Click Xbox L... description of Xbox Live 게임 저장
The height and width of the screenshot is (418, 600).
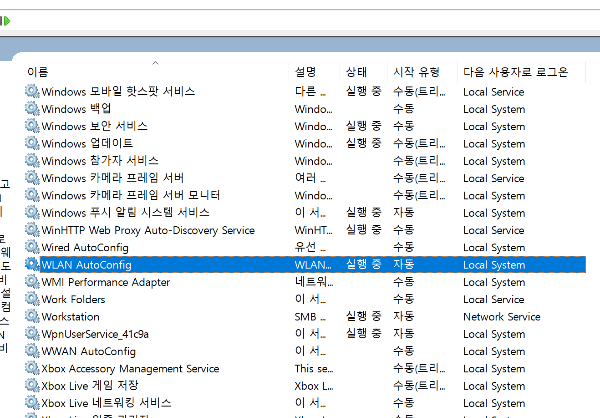(314, 386)
